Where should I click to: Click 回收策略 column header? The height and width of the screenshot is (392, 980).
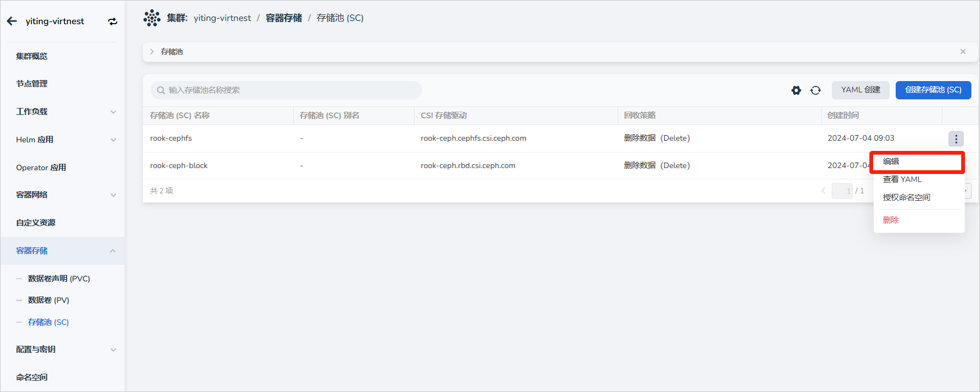pyautogui.click(x=640, y=115)
